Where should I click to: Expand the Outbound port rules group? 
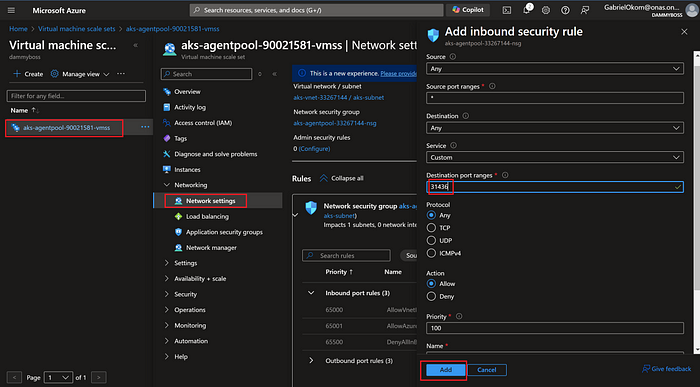(311, 361)
